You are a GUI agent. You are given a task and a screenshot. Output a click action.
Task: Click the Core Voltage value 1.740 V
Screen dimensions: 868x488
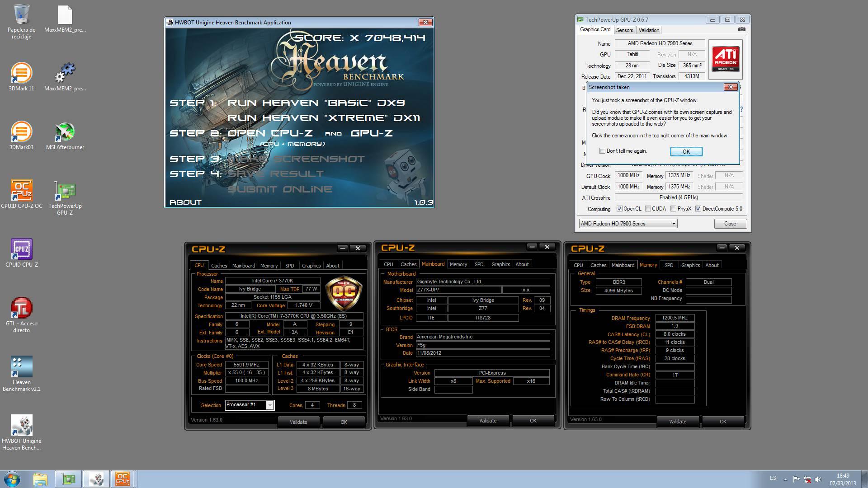[304, 305]
